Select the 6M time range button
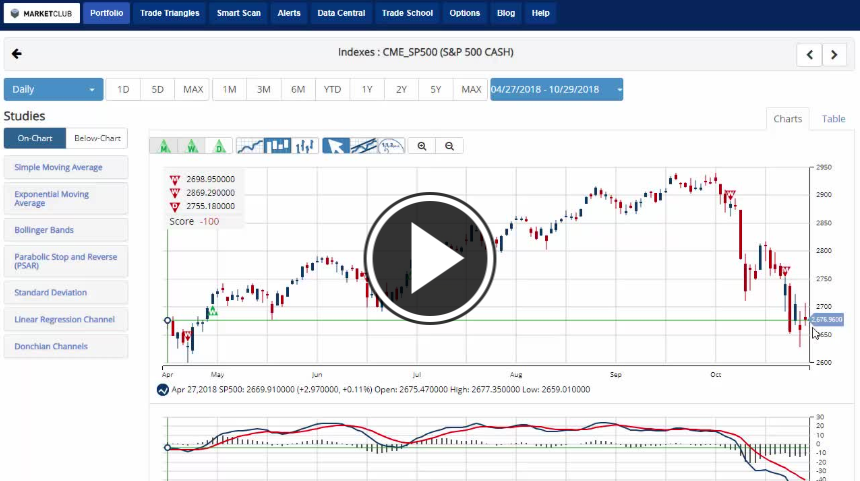 (298, 90)
